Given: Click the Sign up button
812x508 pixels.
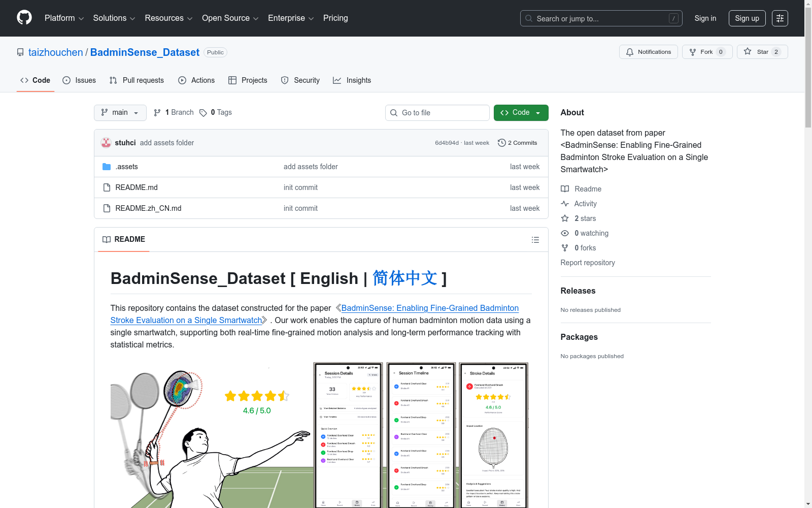Looking at the screenshot, I should point(747,18).
